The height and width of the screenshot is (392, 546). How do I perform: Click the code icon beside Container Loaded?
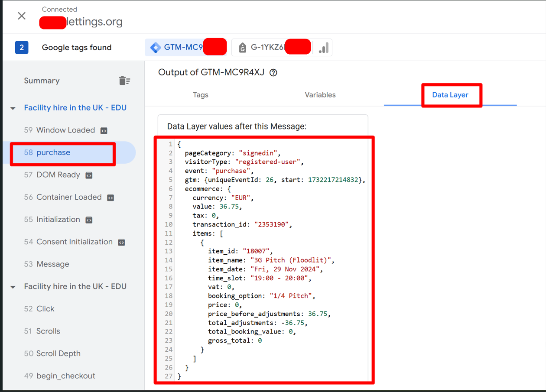click(110, 198)
